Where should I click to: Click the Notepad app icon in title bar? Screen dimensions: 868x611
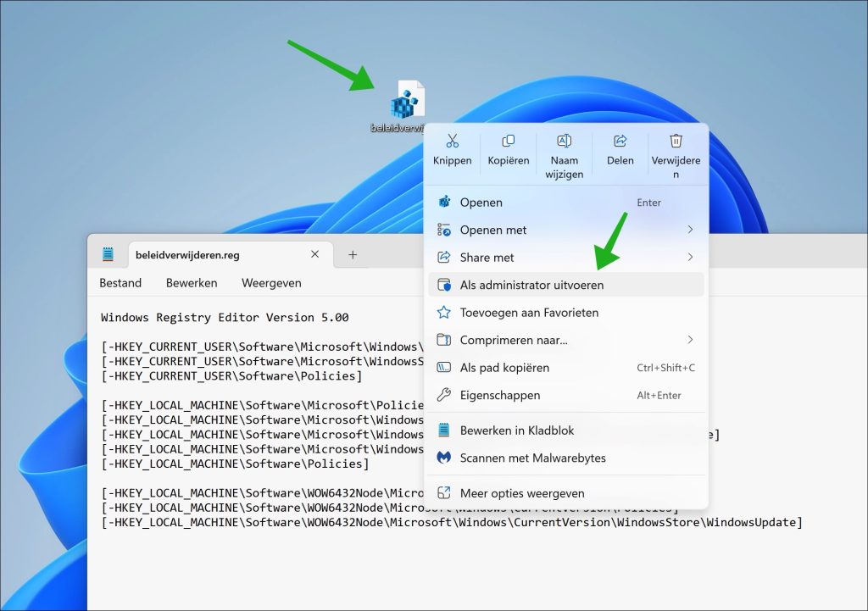click(108, 254)
